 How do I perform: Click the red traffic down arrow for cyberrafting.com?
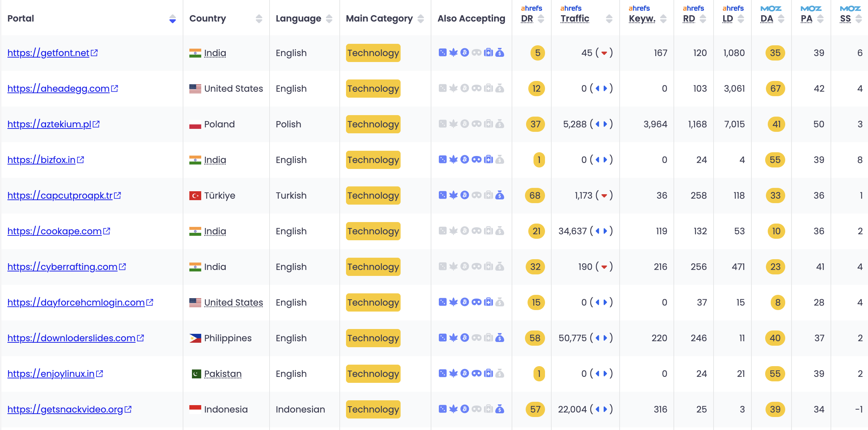(x=604, y=267)
